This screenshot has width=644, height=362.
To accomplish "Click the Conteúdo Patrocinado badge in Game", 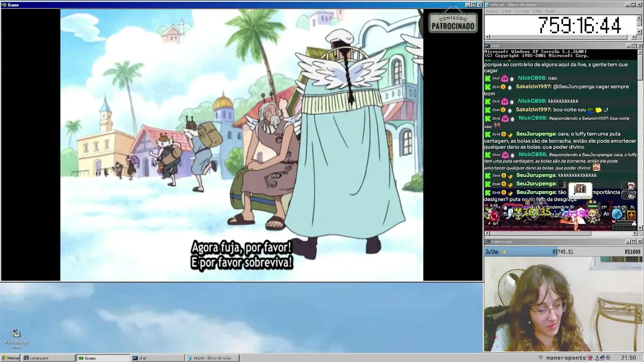I will click(453, 23).
